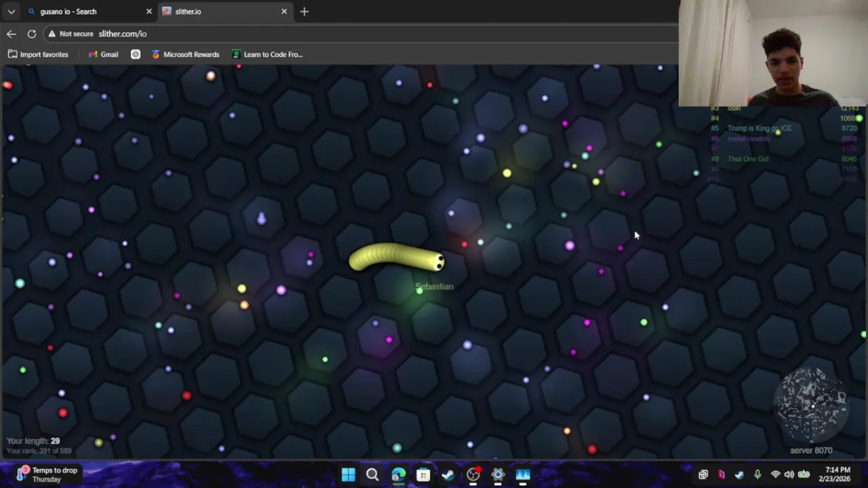Screen dimensions: 868x488
Task: Open the Import favorites bookmark
Action: [x=38, y=54]
